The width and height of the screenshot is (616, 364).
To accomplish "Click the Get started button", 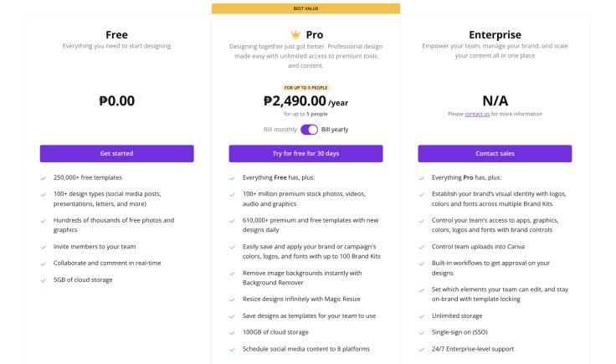I will tap(116, 153).
